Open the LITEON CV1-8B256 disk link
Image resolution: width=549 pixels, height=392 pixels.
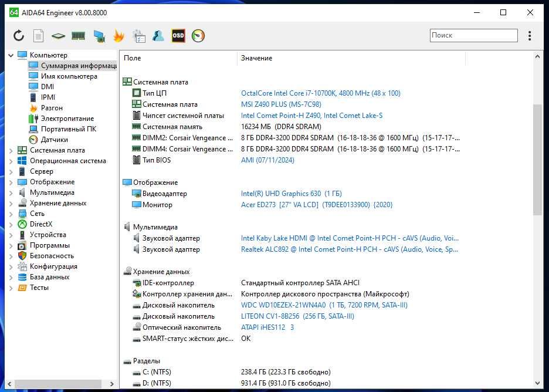(x=297, y=316)
